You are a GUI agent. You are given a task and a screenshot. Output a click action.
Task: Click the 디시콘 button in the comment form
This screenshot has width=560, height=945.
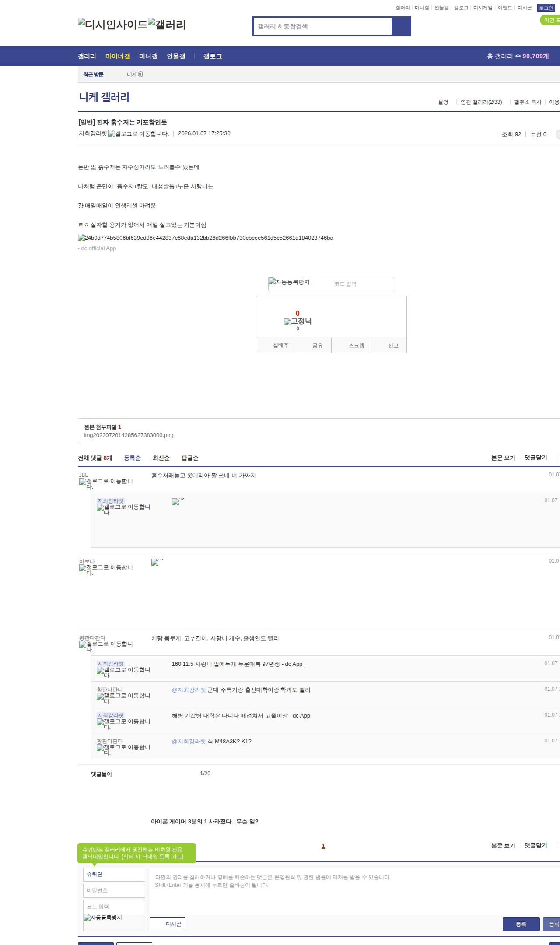(x=168, y=924)
